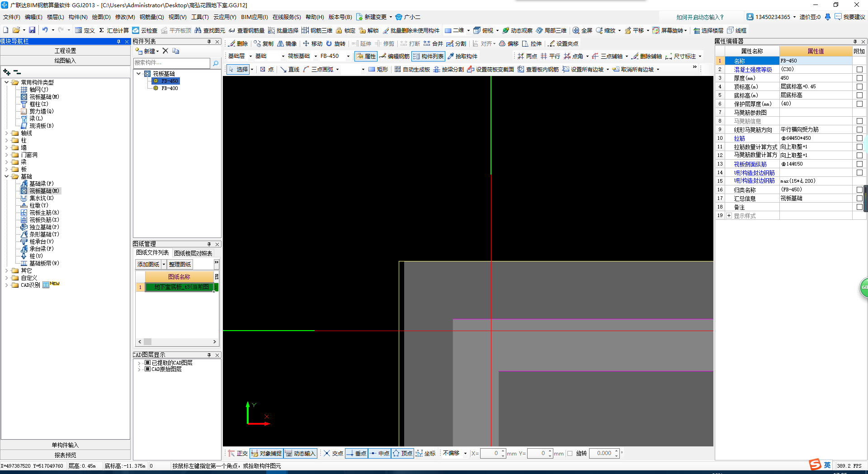Expand the 轴线 tree folder
Screen dimensions: 868x474
click(x=6, y=133)
